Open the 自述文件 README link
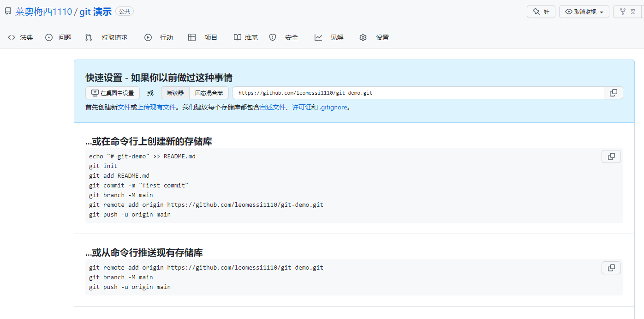Screen dimensions: 644x319 pyautogui.click(x=273, y=107)
